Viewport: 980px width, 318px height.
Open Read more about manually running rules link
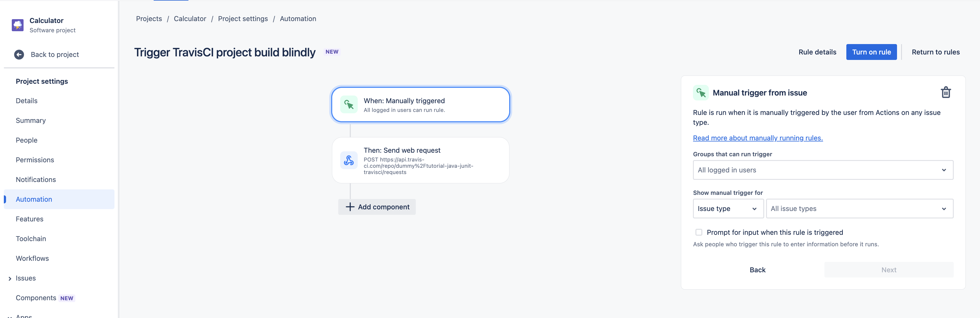758,138
